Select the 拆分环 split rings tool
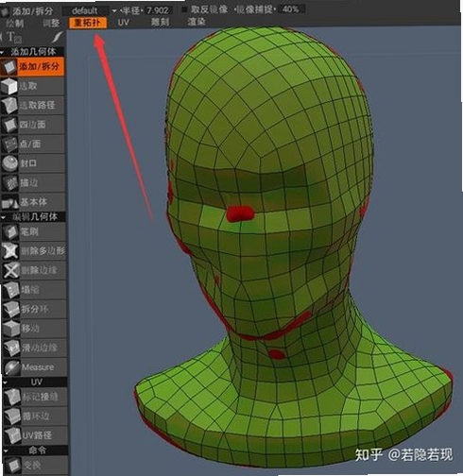The height and width of the screenshot is (476, 463). pyautogui.click(x=33, y=309)
